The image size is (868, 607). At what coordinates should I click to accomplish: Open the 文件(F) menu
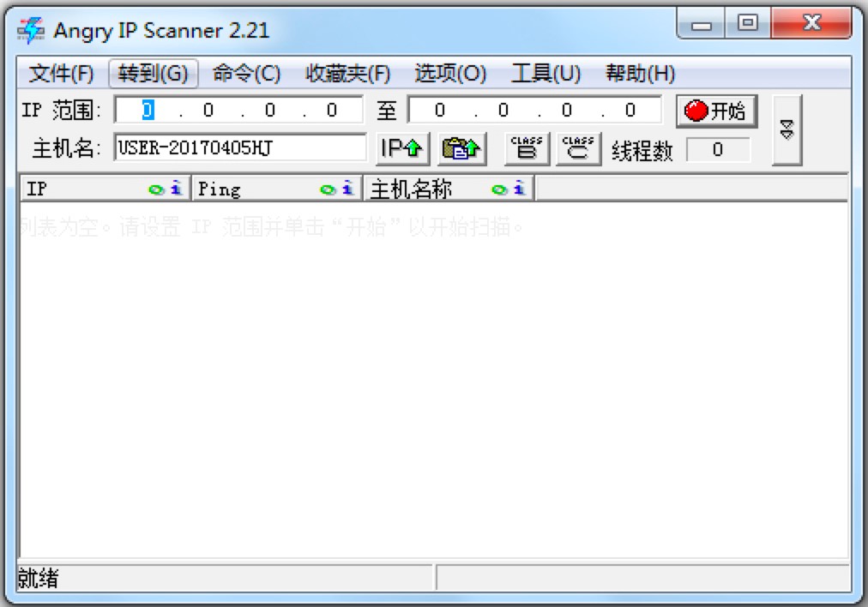60,74
